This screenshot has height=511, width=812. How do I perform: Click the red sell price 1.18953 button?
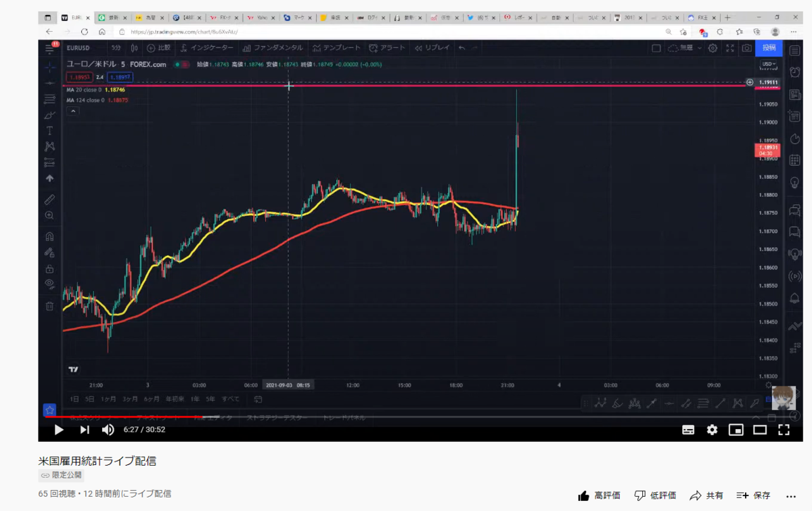[x=79, y=77]
